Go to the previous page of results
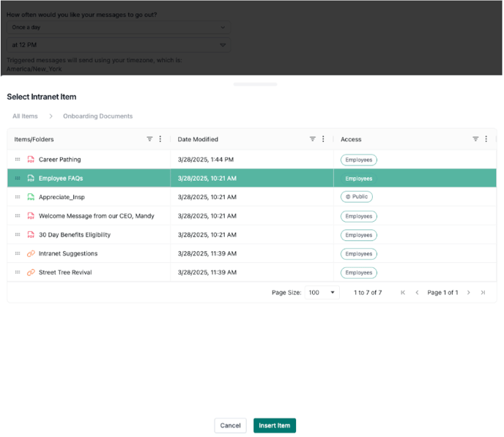This screenshot has height=437, width=504. pos(418,293)
